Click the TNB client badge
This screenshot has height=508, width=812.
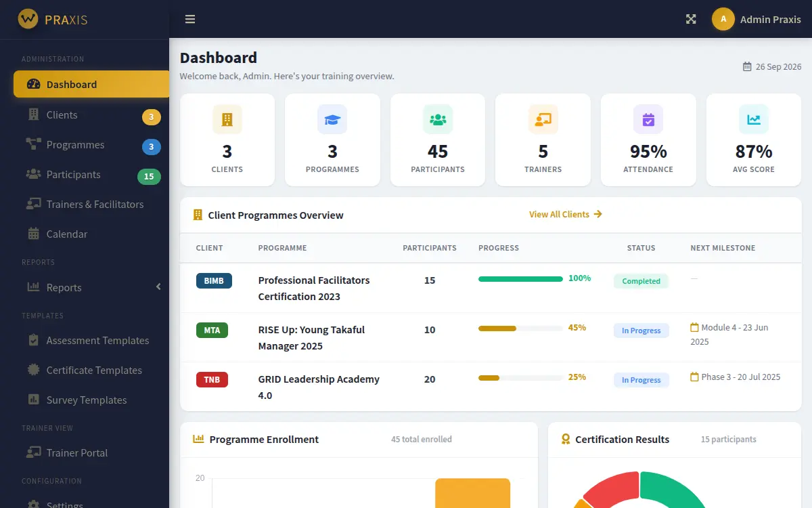point(212,379)
